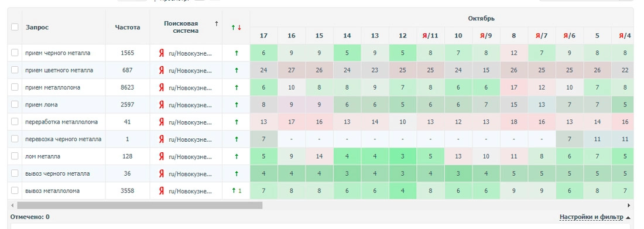Check the select-all checkbox in header

click(15, 27)
